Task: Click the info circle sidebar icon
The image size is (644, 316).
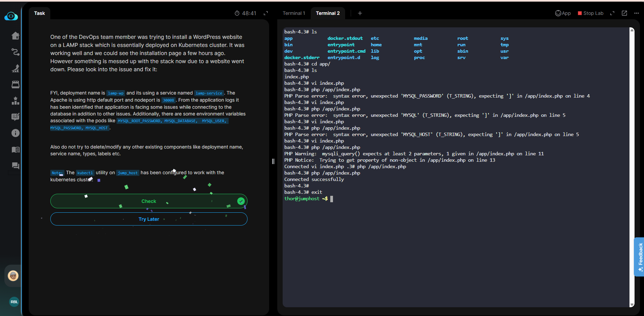Action: [x=16, y=133]
